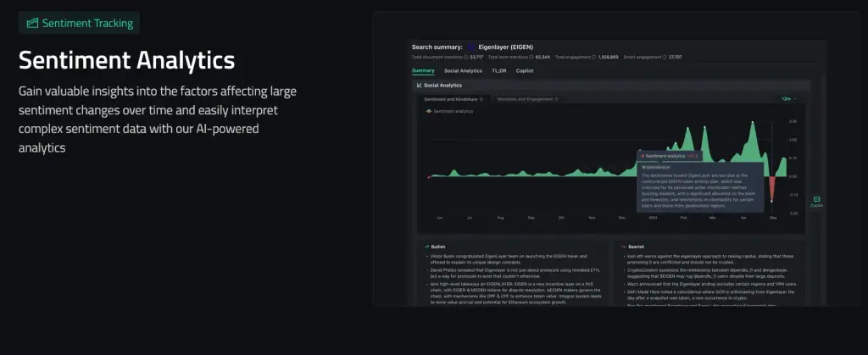Click the May label on the chart axis
Image resolution: width=868 pixels, height=355 pixels.
coord(773,218)
